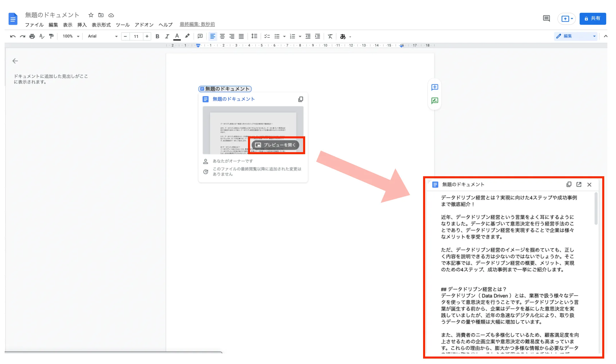The height and width of the screenshot is (364, 616).
Task: Open the 表示 menu
Action: (x=67, y=25)
